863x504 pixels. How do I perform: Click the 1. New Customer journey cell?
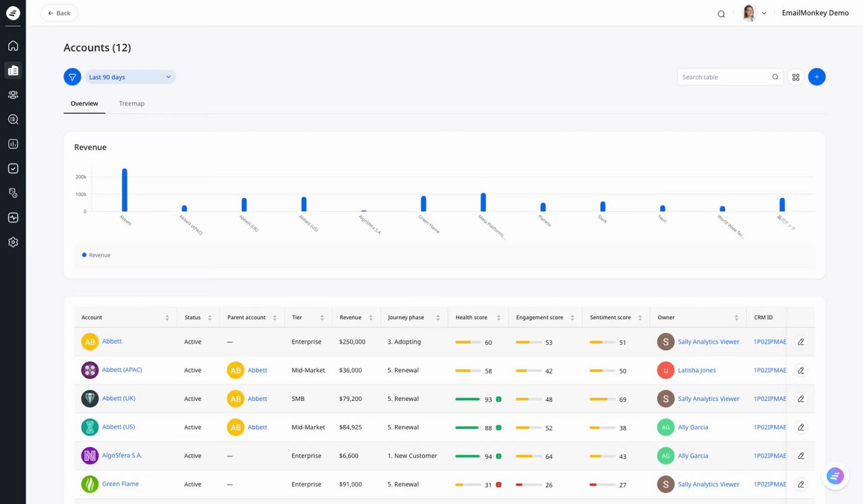[413, 455]
